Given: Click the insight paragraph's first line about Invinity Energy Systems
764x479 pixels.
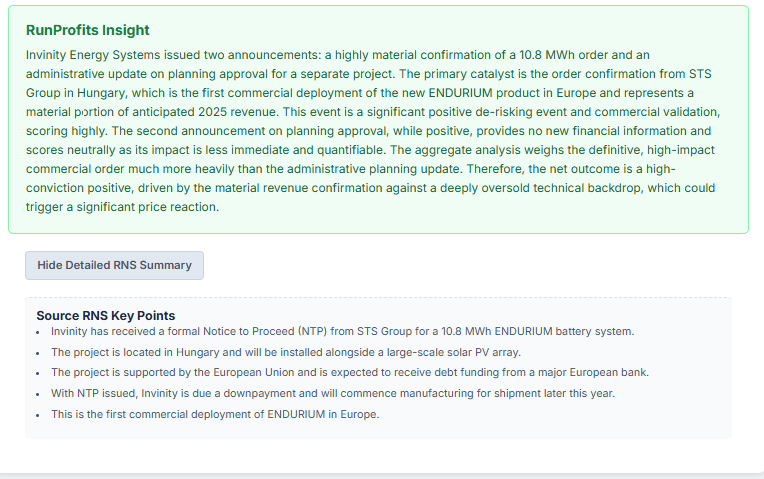Looking at the screenshot, I should [338, 55].
